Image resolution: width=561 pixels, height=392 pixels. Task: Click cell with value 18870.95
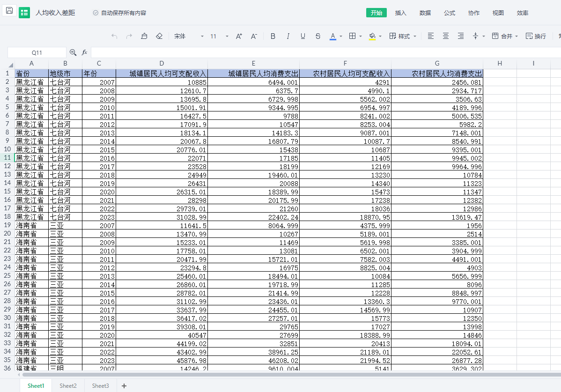345,217
